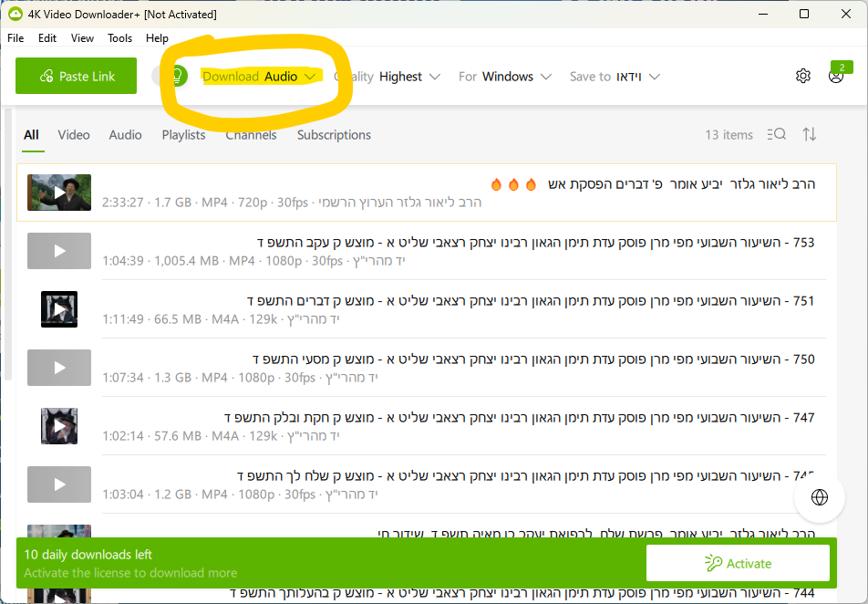Click the search list icon
The image size is (868, 604).
[776, 134]
